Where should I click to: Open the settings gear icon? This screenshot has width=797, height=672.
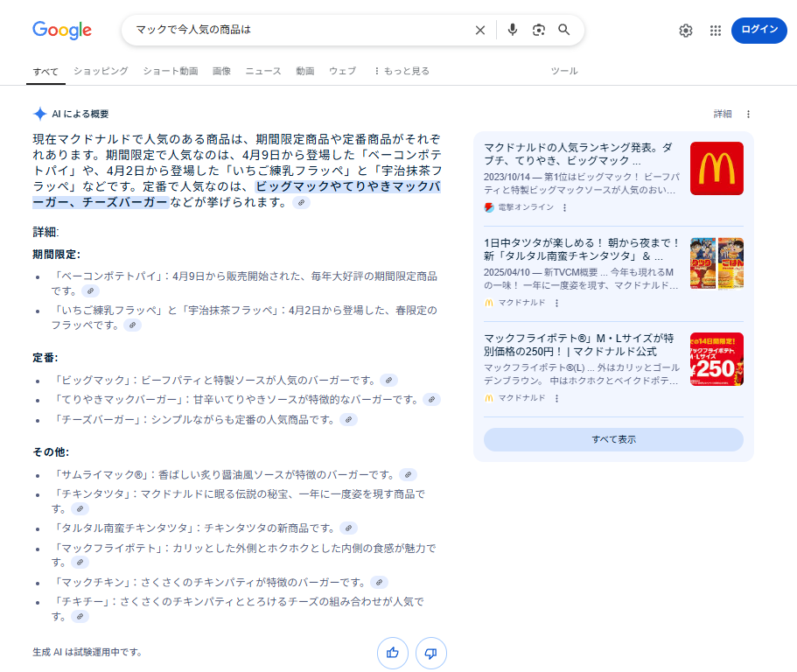pos(686,31)
